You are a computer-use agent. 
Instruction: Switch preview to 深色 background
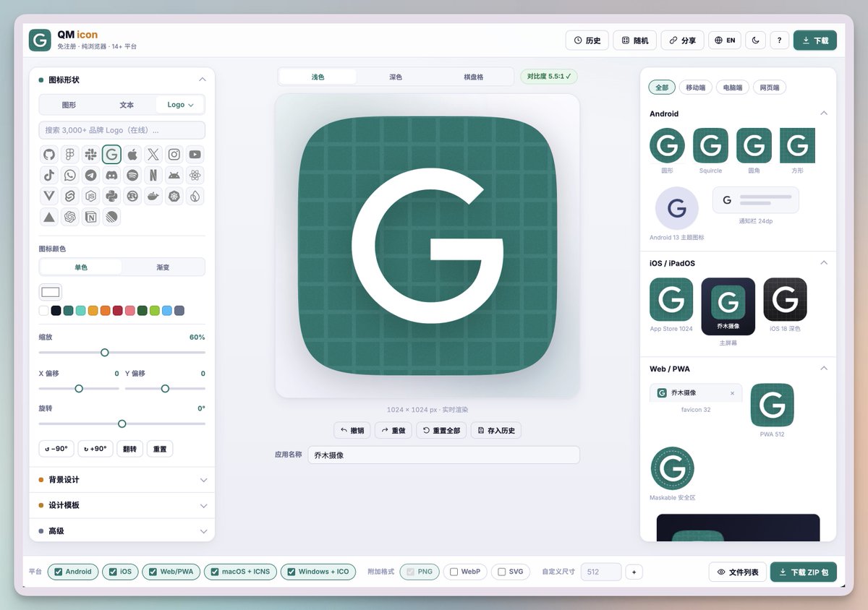[x=396, y=77]
